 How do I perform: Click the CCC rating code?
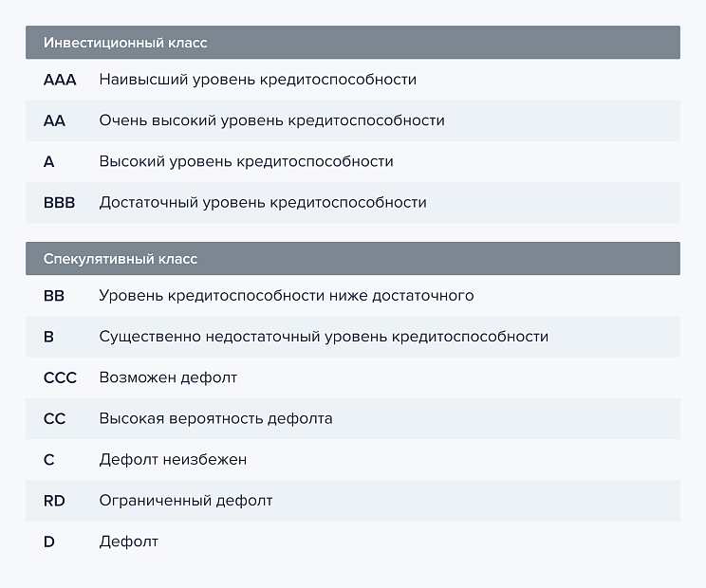click(x=61, y=377)
